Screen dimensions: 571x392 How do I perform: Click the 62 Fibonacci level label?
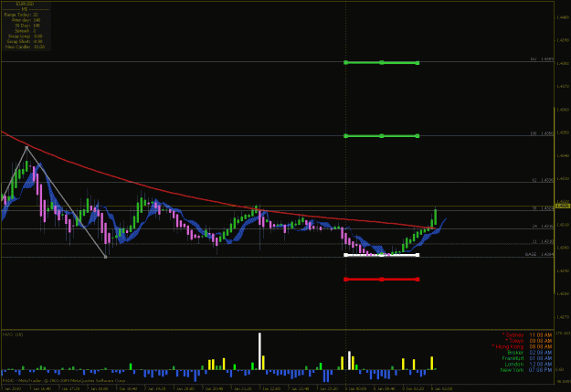pos(543,180)
